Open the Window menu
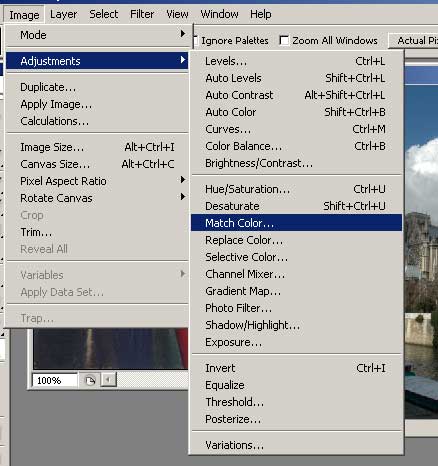 coord(219,14)
